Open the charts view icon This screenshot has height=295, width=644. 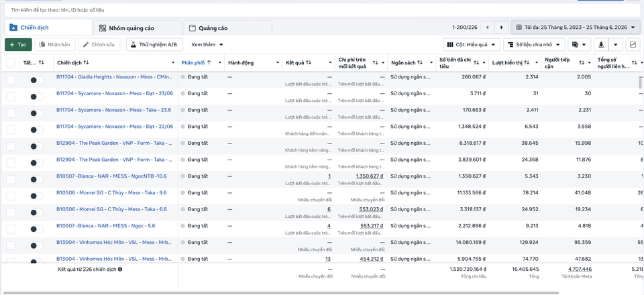pyautogui.click(x=633, y=44)
